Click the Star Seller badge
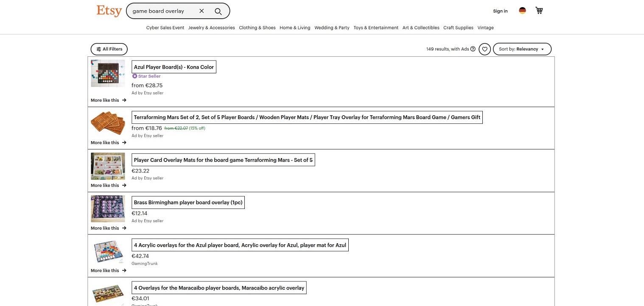644x306 pixels. click(146, 76)
